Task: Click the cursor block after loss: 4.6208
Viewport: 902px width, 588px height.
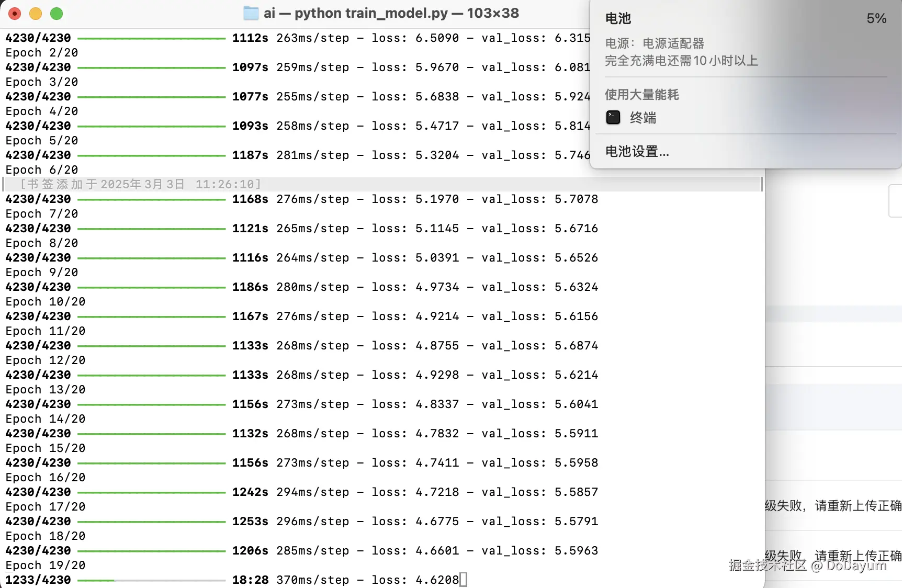Action: coord(463,579)
